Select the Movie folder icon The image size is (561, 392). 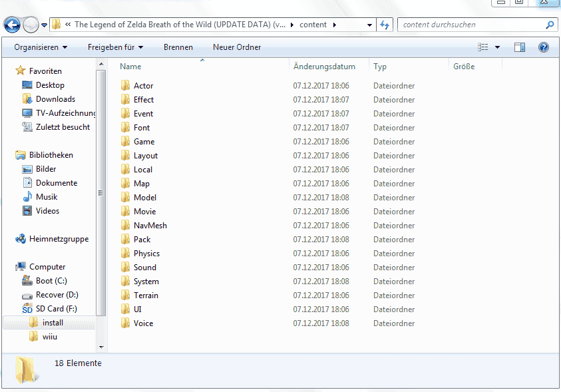125,211
